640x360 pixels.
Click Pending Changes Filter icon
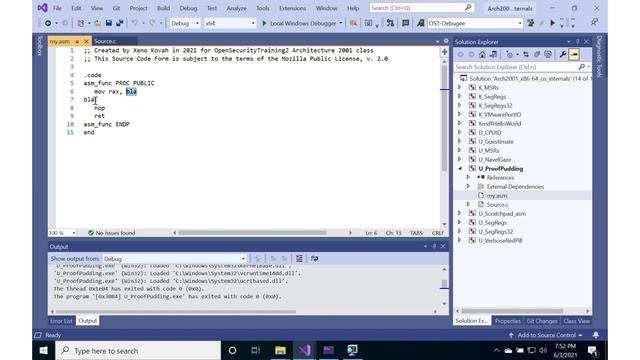click(x=509, y=54)
